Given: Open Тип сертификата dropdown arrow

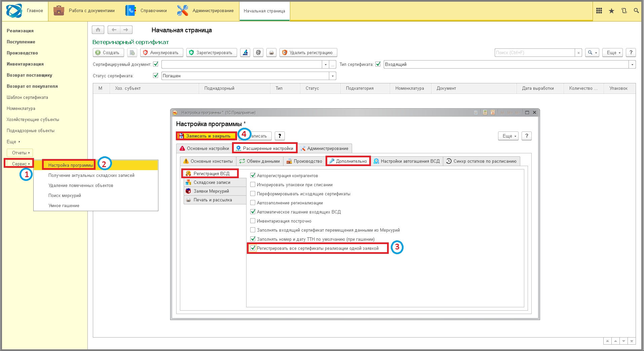Looking at the screenshot, I should [x=632, y=65].
